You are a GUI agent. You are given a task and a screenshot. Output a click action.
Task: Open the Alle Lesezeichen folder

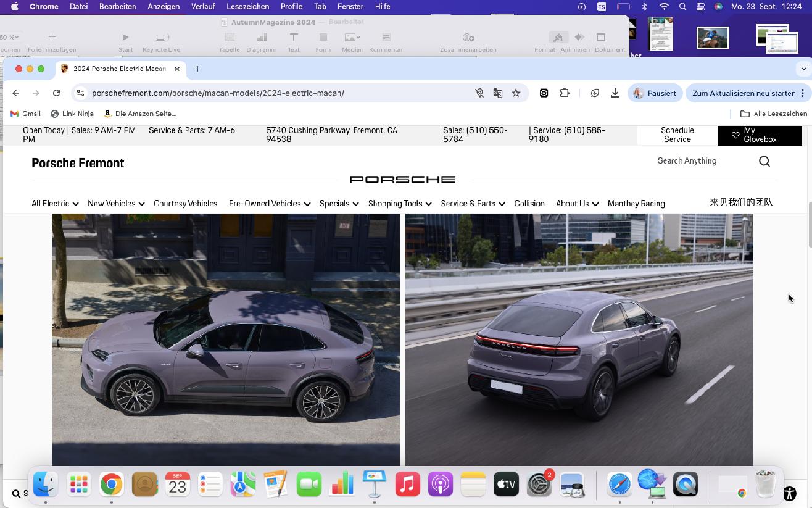coord(774,114)
